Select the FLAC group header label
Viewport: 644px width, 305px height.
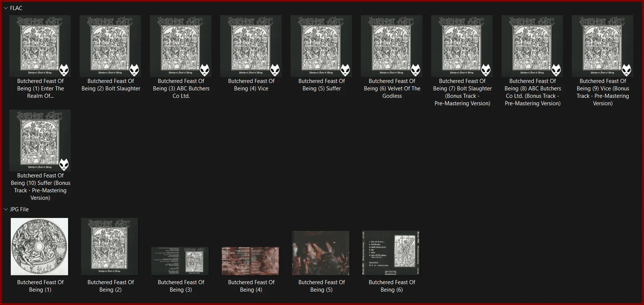(16, 8)
